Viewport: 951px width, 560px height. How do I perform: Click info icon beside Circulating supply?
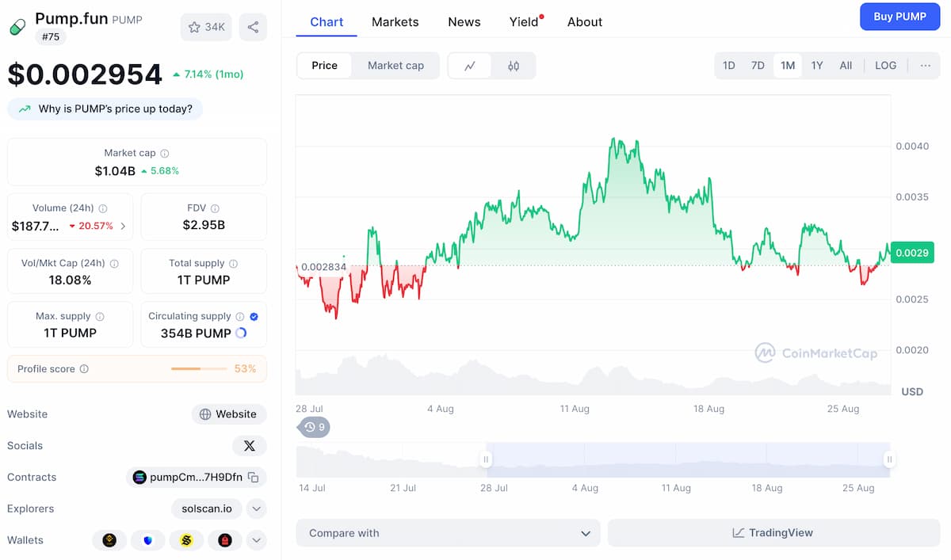pos(240,316)
